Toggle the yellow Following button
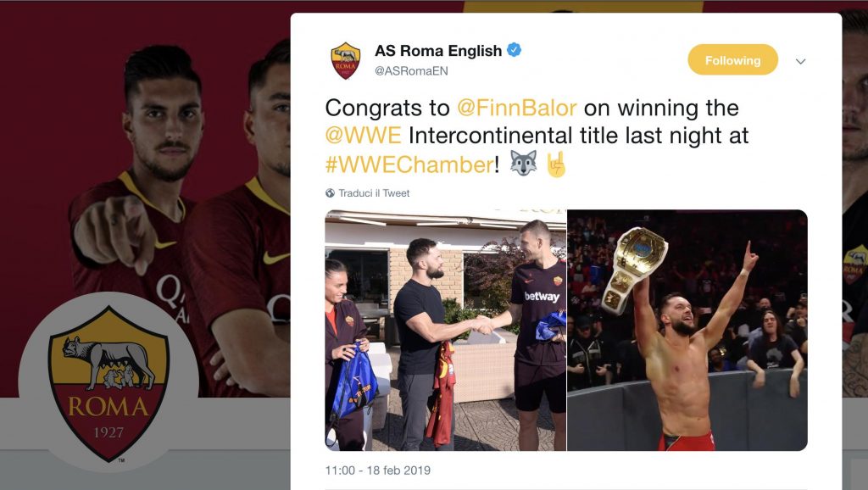The image size is (868, 490). pyautogui.click(x=732, y=60)
